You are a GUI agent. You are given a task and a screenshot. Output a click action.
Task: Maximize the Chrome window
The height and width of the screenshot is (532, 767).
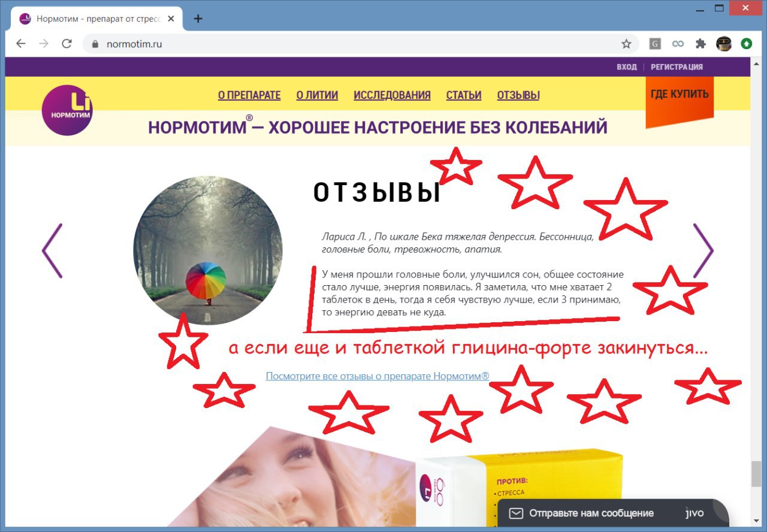[719, 8]
